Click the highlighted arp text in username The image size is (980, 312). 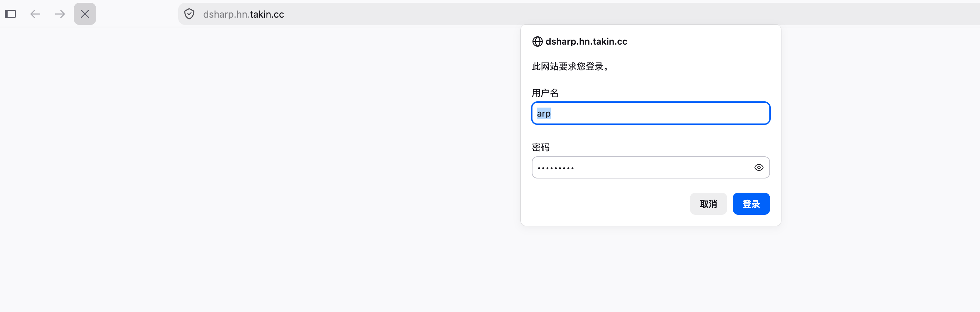543,113
